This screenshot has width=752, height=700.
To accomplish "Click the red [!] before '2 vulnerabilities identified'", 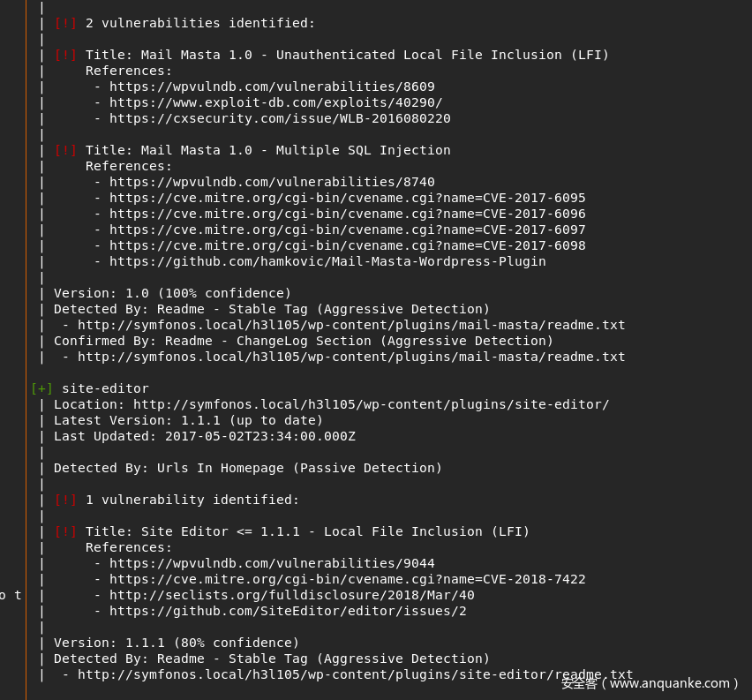I will pyautogui.click(x=65, y=23).
